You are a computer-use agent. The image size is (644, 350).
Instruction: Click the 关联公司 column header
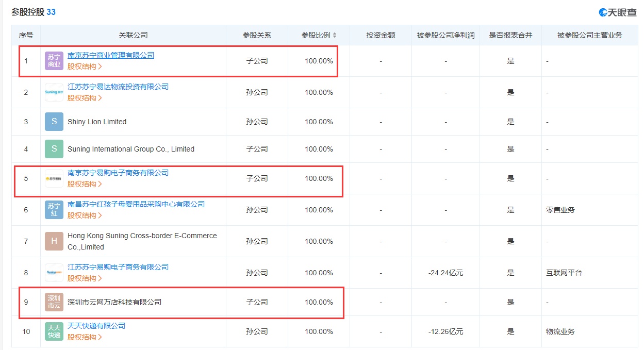[133, 36]
